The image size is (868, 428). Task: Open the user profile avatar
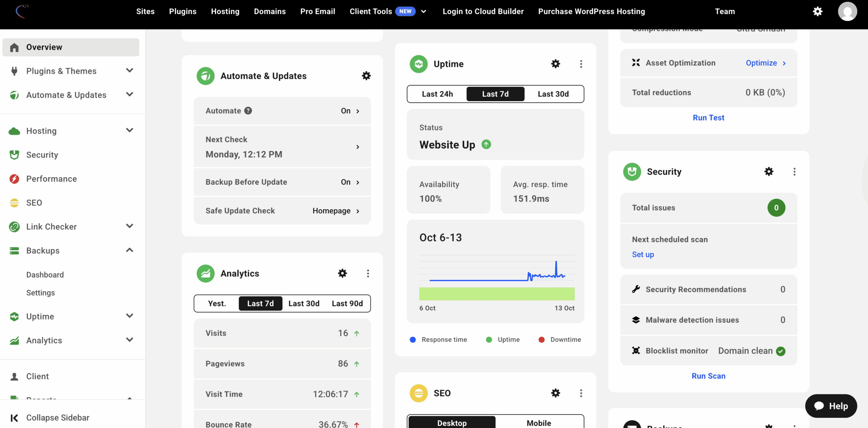click(x=847, y=12)
